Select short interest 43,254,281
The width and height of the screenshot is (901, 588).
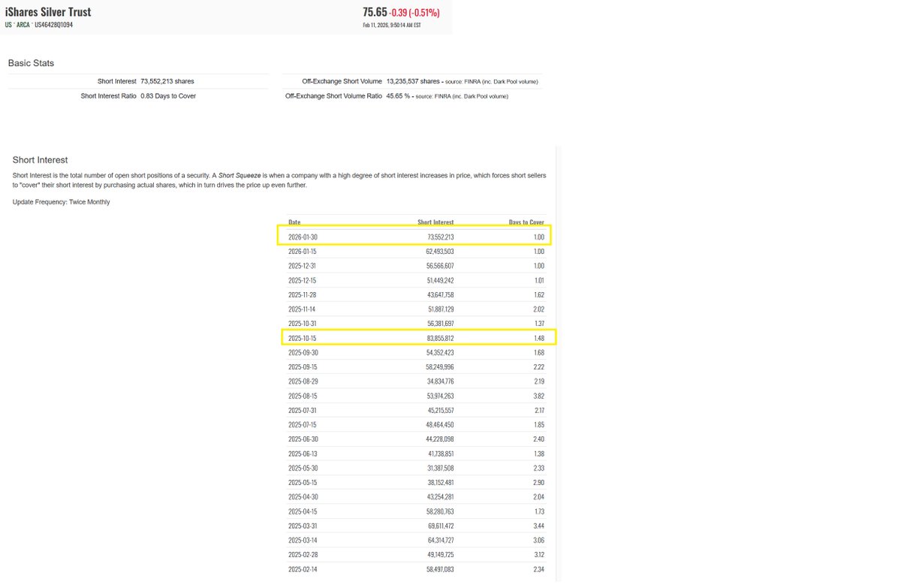point(439,497)
